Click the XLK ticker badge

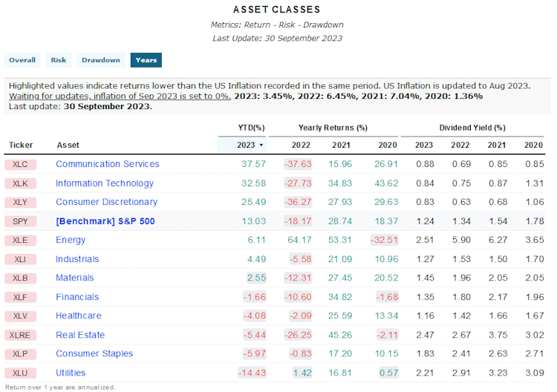(20, 183)
